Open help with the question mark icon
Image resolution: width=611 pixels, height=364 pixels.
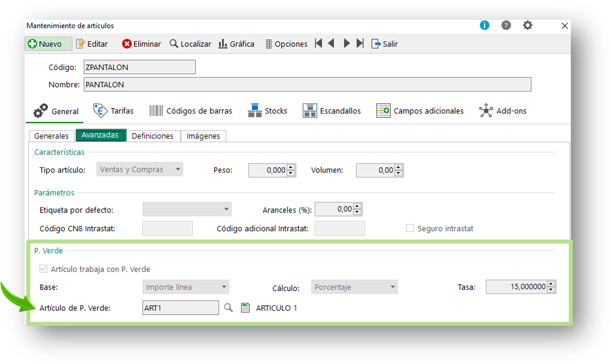(x=506, y=25)
